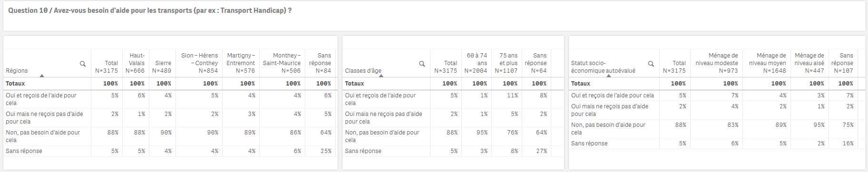Viewport: 868px width, 172px height.
Task: Select the Haut-Valais N=666 column header
Action: pos(136,63)
